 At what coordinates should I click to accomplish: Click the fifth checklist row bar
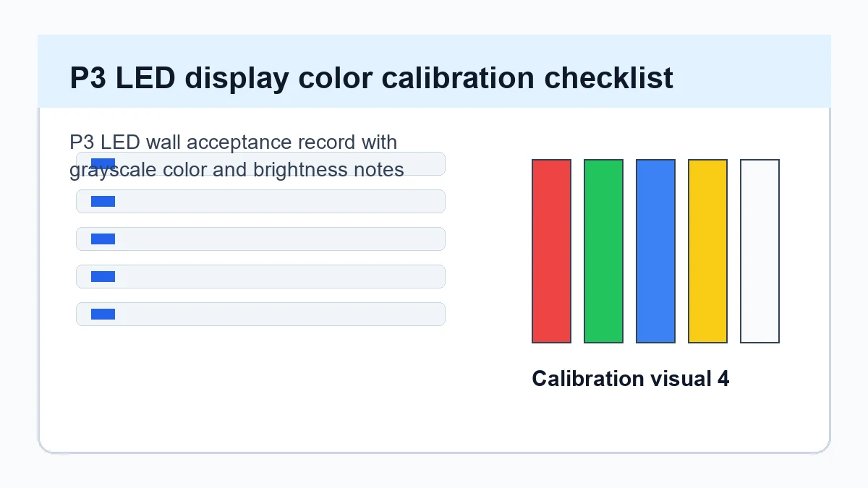[260, 314]
